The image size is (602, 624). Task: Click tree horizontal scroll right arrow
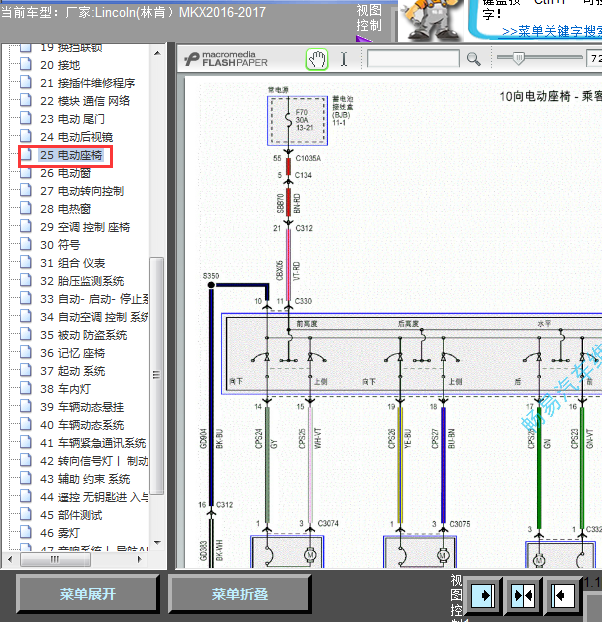(140, 559)
